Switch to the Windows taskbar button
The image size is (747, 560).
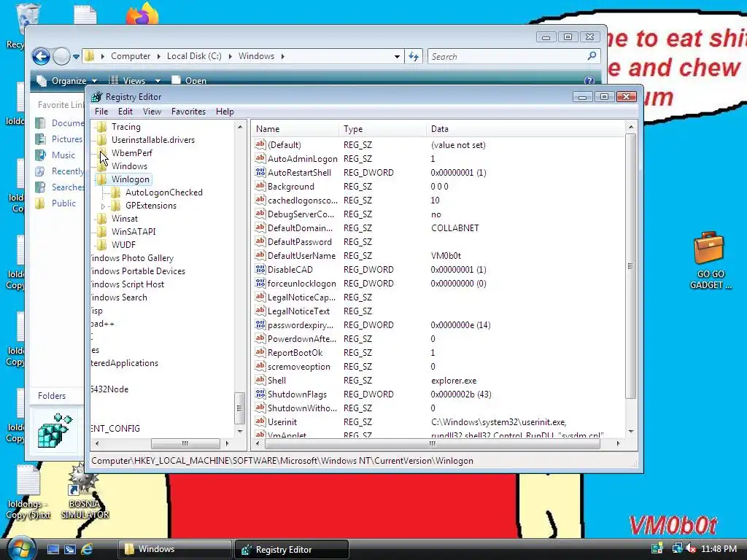coord(174,549)
